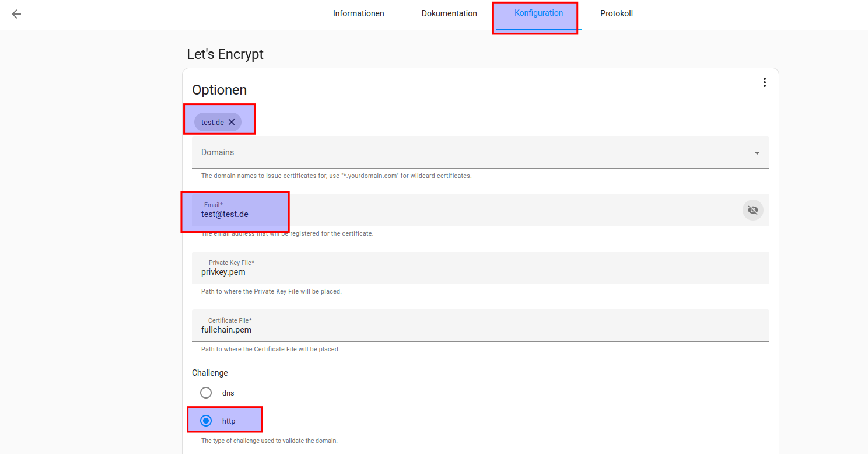Click the Challenge section label

pyautogui.click(x=210, y=373)
